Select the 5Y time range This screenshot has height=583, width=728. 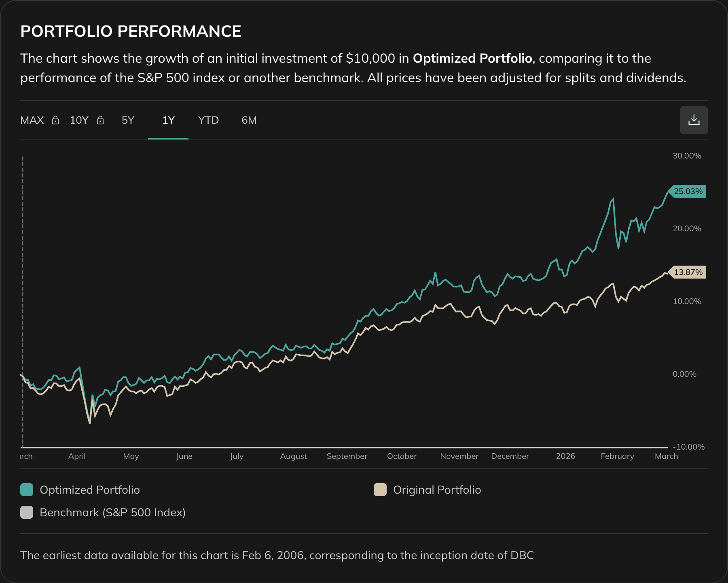pyautogui.click(x=127, y=120)
